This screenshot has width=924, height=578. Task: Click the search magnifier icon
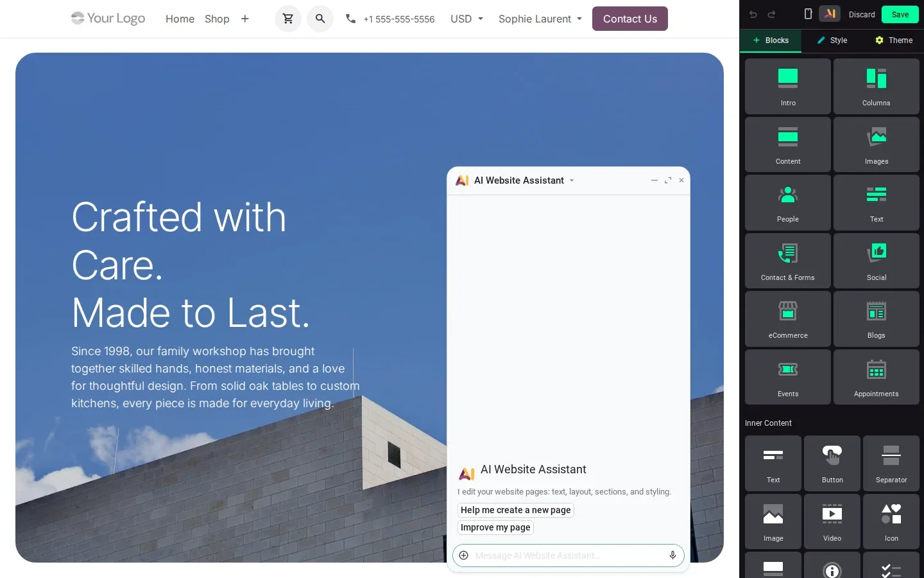click(x=320, y=19)
